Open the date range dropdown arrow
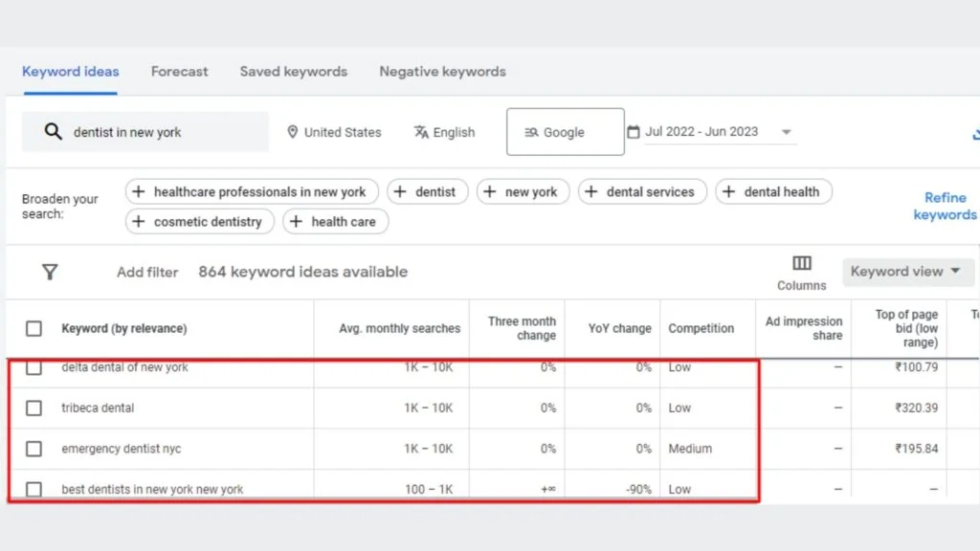Viewport: 980px width, 551px height. tap(787, 132)
